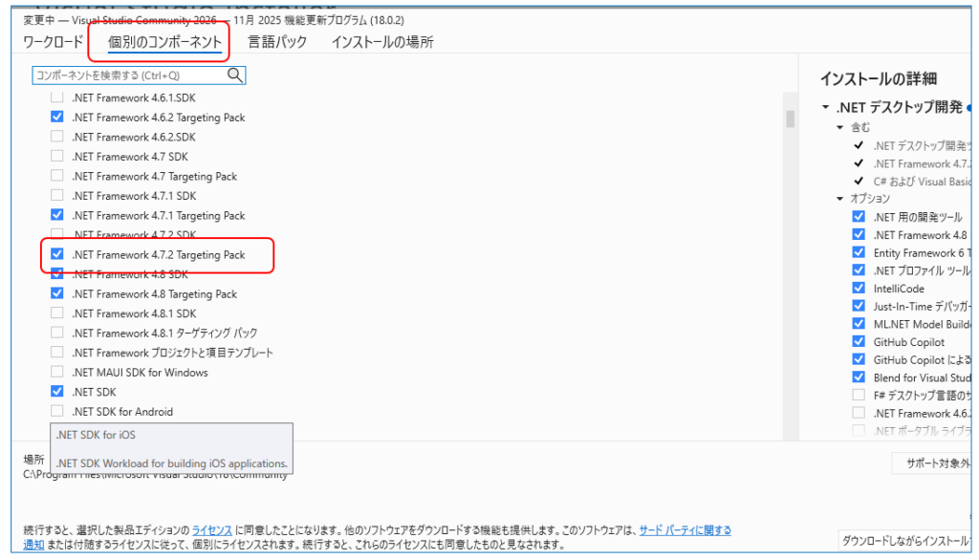Enable the .NET Framework 4.8.1 SDK checkbox
The height and width of the screenshot is (560, 979).
click(57, 313)
